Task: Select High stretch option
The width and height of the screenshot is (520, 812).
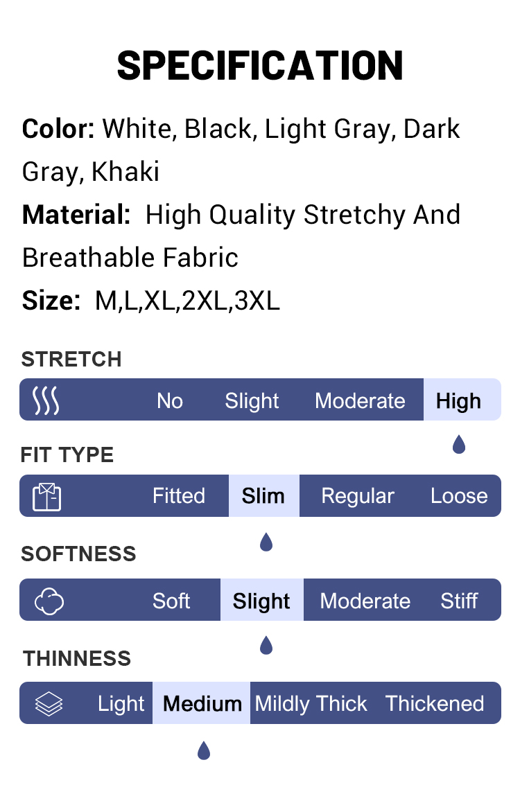Action: click(x=458, y=400)
